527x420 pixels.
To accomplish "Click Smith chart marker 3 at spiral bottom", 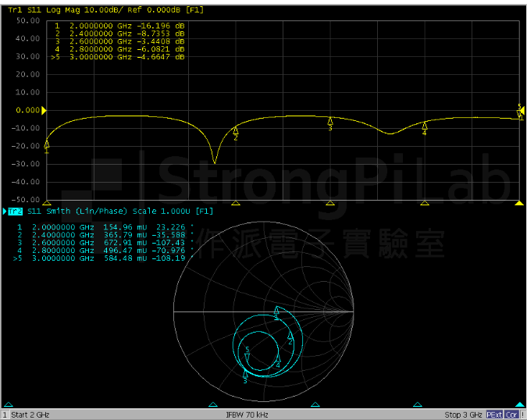I will pyautogui.click(x=245, y=375).
